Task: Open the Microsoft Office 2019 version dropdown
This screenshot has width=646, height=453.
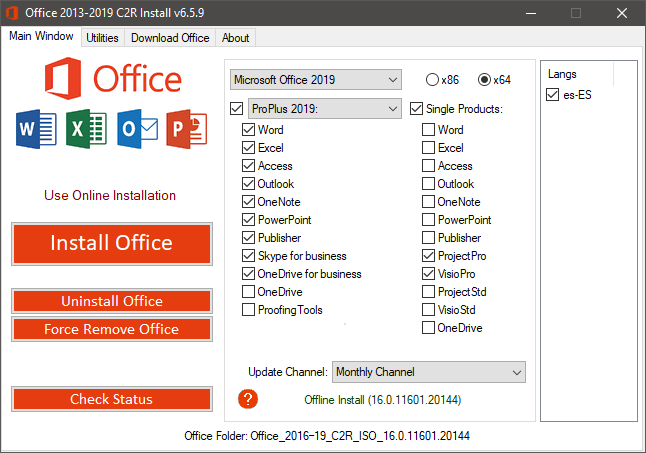Action: (x=316, y=79)
